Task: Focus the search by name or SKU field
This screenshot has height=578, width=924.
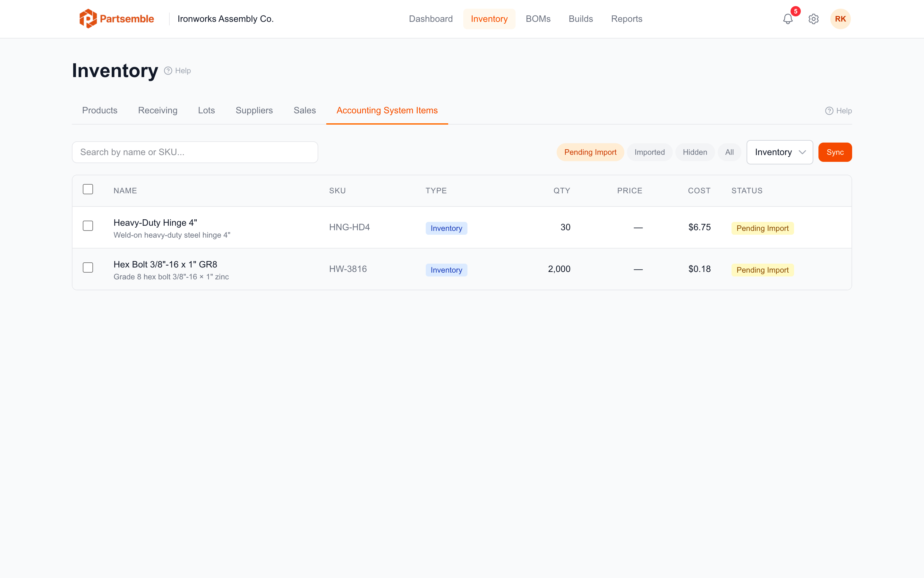Action: [195, 152]
